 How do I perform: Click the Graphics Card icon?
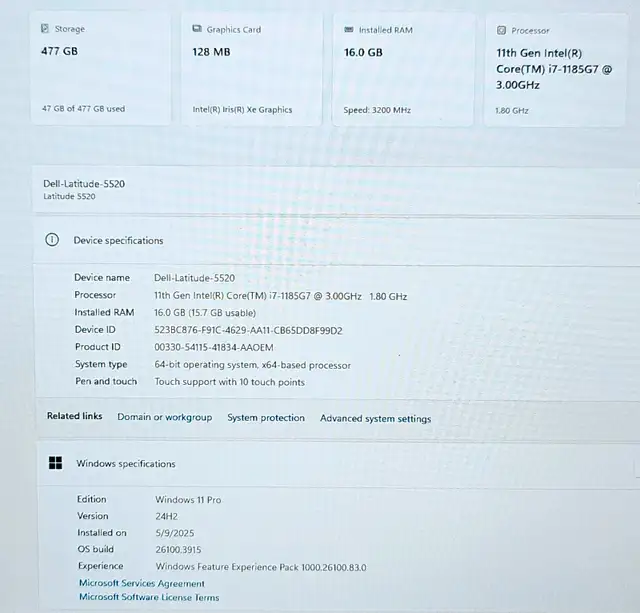point(197,29)
